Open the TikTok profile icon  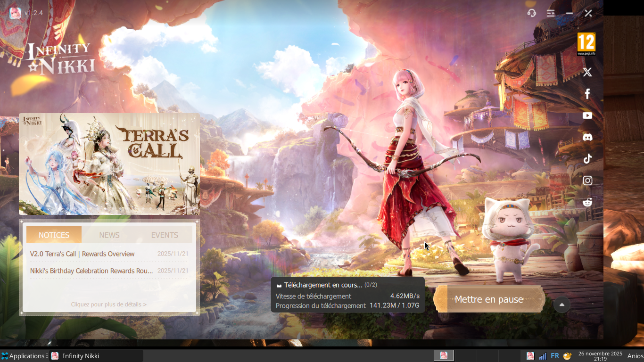tap(587, 159)
